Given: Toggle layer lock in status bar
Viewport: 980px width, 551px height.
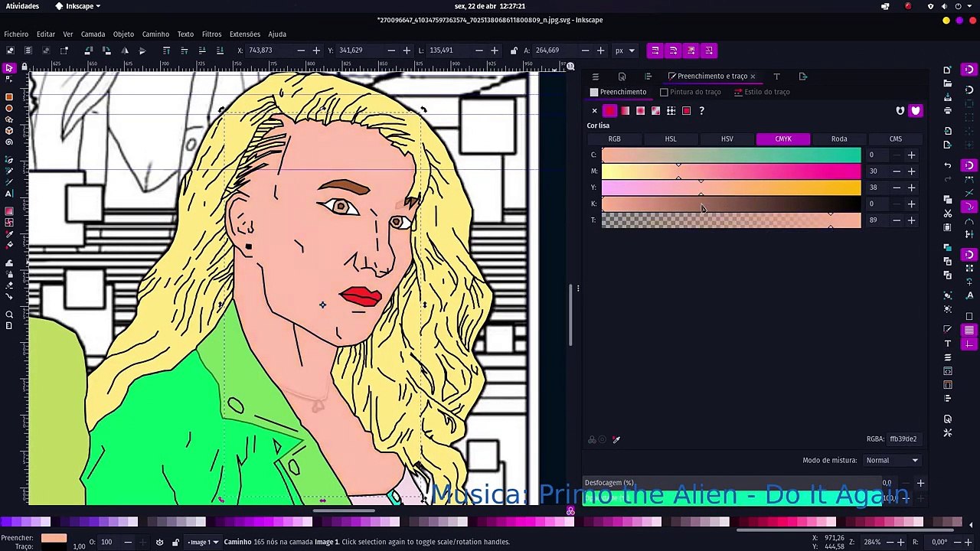Looking at the screenshot, I should click(175, 542).
